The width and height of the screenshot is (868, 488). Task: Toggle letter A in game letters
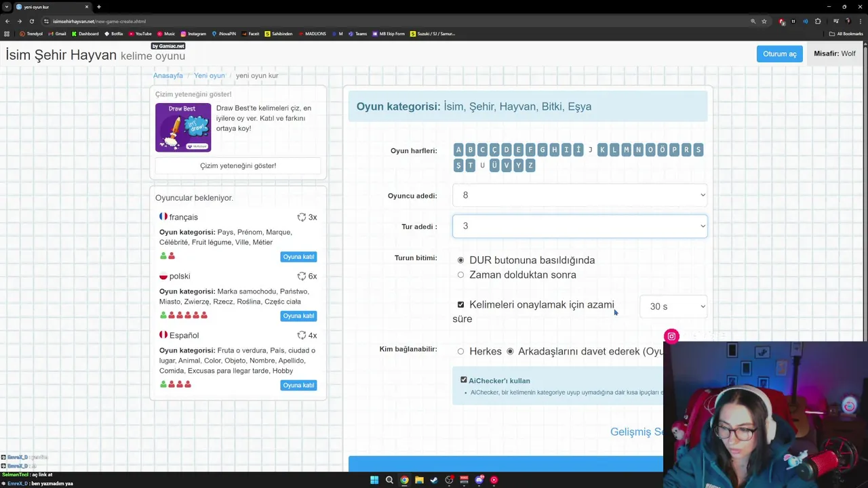(x=458, y=150)
